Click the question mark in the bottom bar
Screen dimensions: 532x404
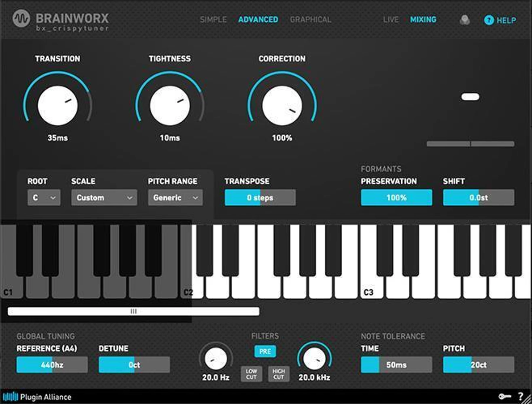click(x=520, y=396)
